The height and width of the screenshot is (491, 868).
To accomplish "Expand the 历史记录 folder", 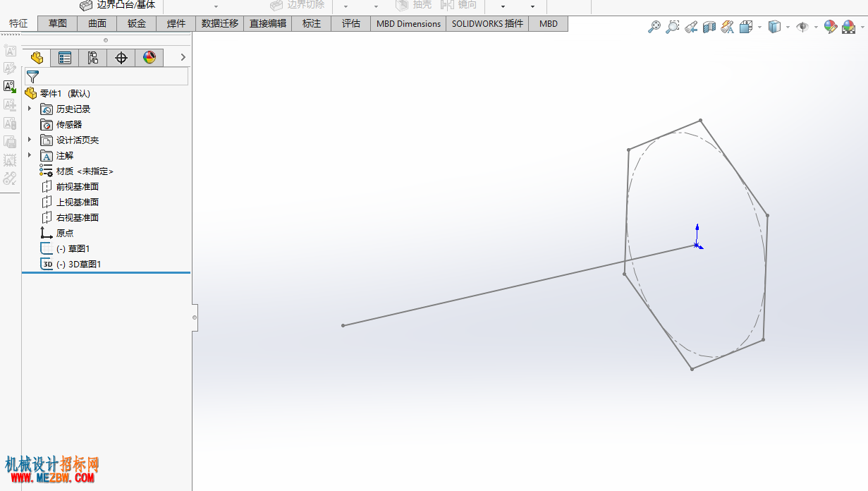I will (x=30, y=109).
